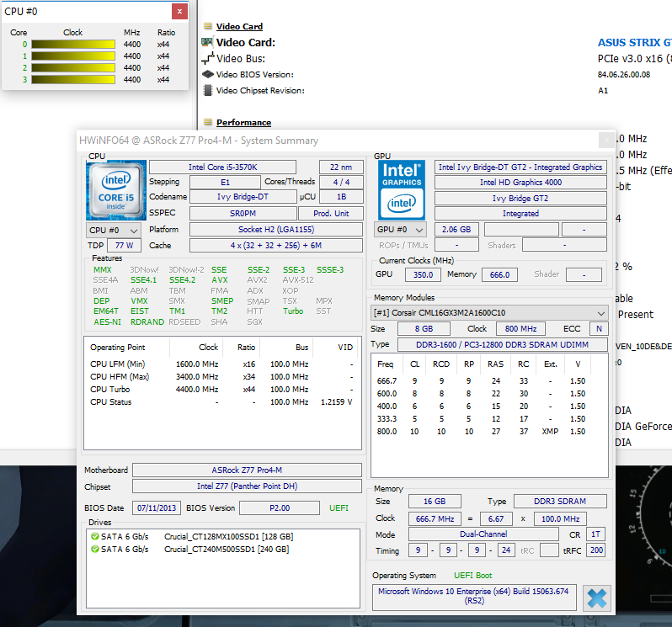Click the Video BIOS Version chip icon
Image resolution: width=672 pixels, height=627 pixels.
point(208,74)
